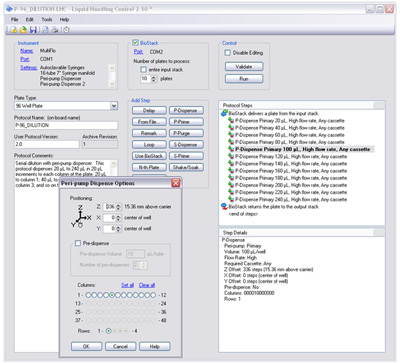Add a P-Prime step

(186, 122)
